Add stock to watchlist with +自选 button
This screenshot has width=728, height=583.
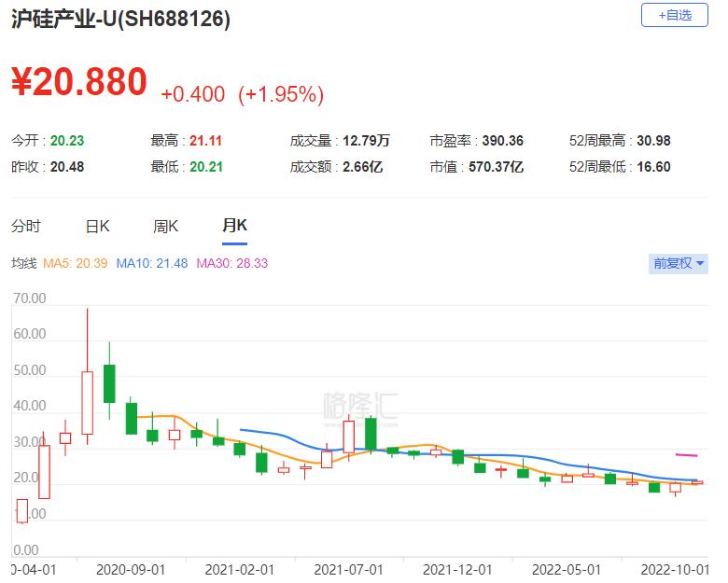pos(674,15)
